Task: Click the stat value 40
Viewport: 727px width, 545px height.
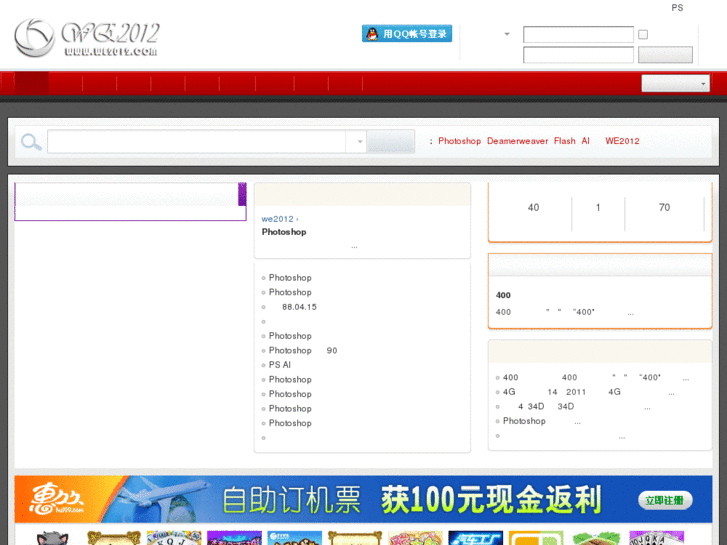Action: pyautogui.click(x=533, y=207)
